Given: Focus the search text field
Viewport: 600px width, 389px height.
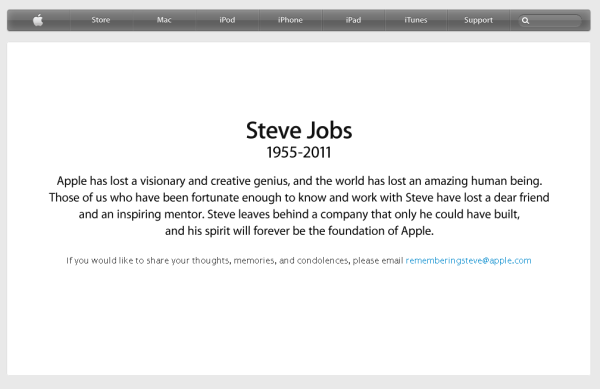Looking at the screenshot, I should click(550, 21).
